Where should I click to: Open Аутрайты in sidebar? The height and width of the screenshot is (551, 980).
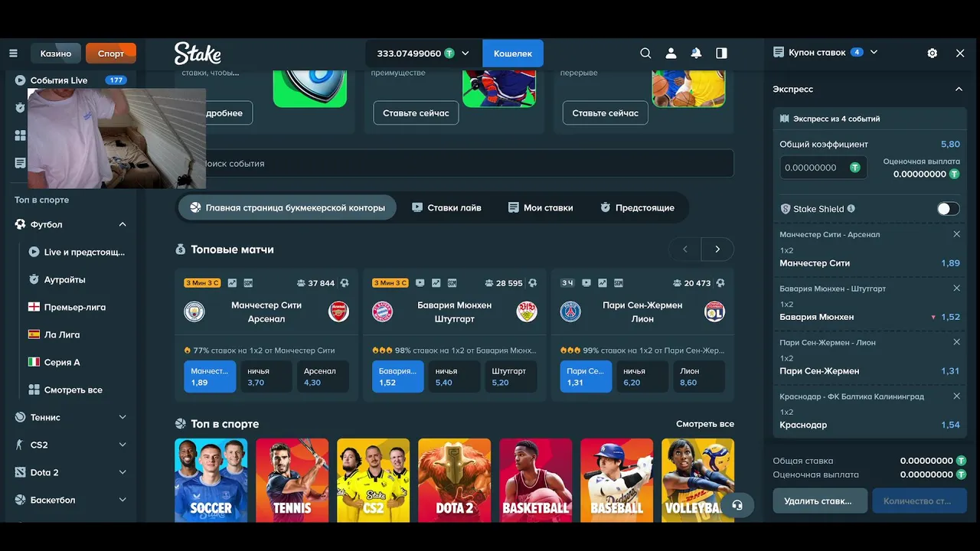click(x=65, y=279)
